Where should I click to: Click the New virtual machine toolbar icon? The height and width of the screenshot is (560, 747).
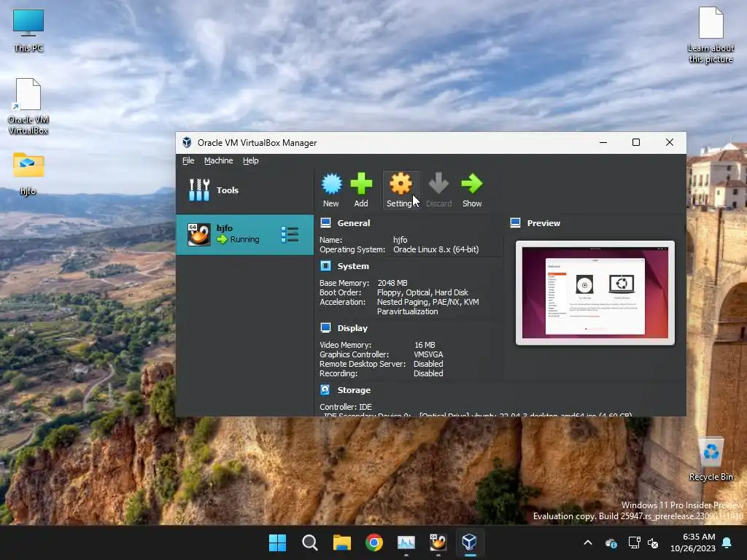click(x=331, y=184)
